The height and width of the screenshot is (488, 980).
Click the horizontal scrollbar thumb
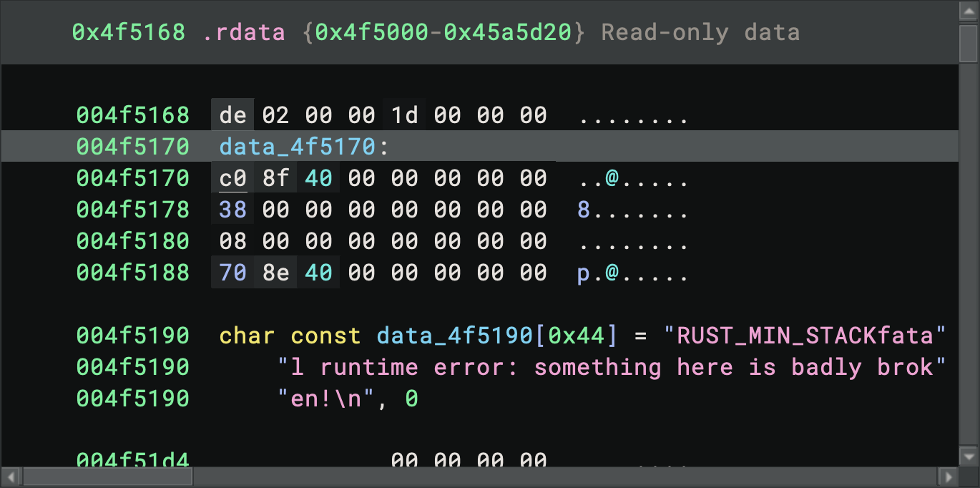click(107, 477)
